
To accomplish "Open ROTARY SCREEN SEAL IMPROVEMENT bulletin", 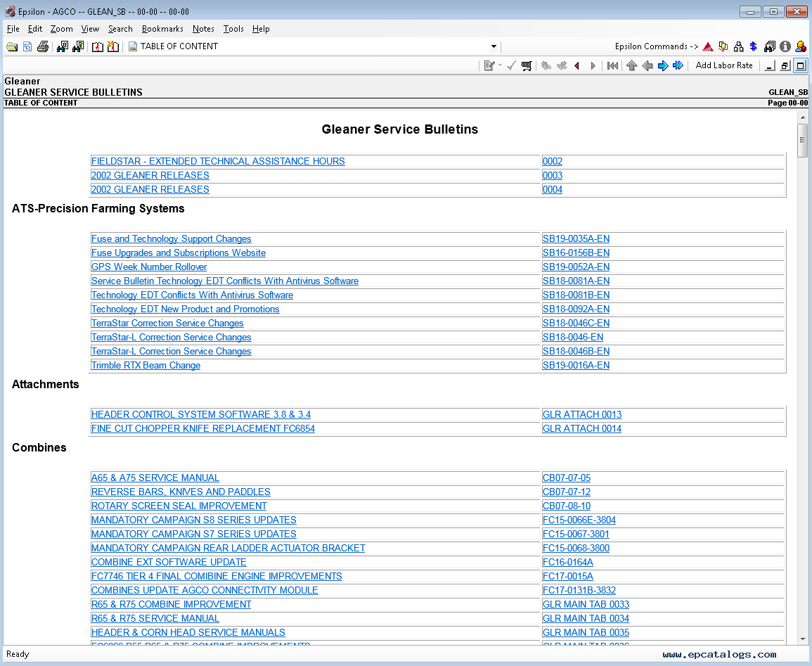I will tap(179, 506).
